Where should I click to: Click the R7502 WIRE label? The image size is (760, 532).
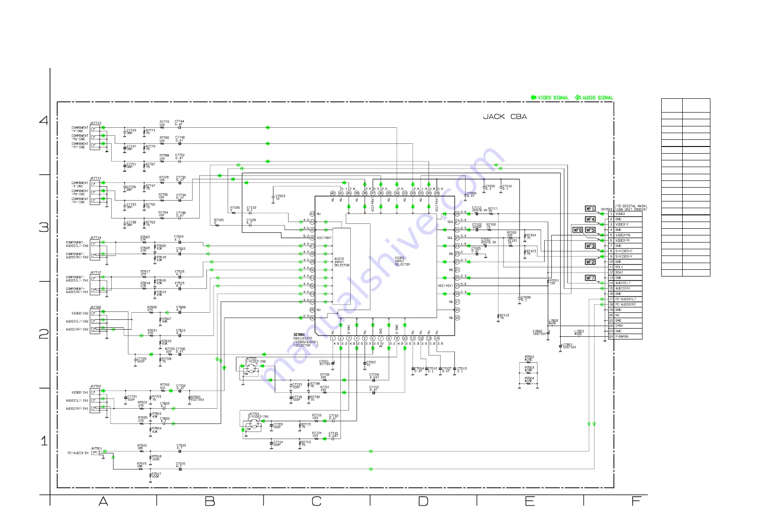coord(529,358)
